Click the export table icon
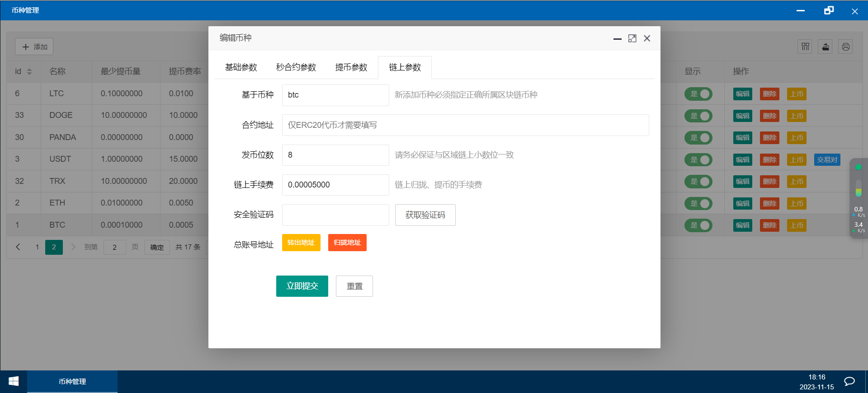Screen dimensions: 868x393 826,47
